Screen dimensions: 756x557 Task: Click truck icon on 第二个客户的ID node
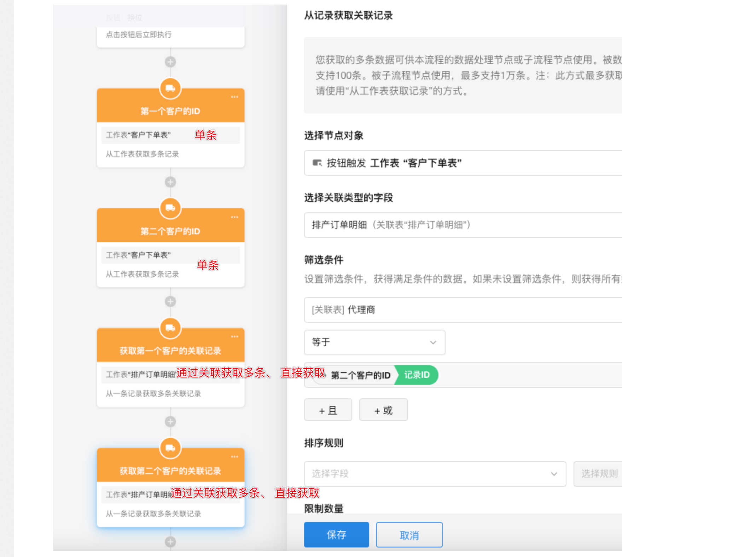[x=170, y=208]
